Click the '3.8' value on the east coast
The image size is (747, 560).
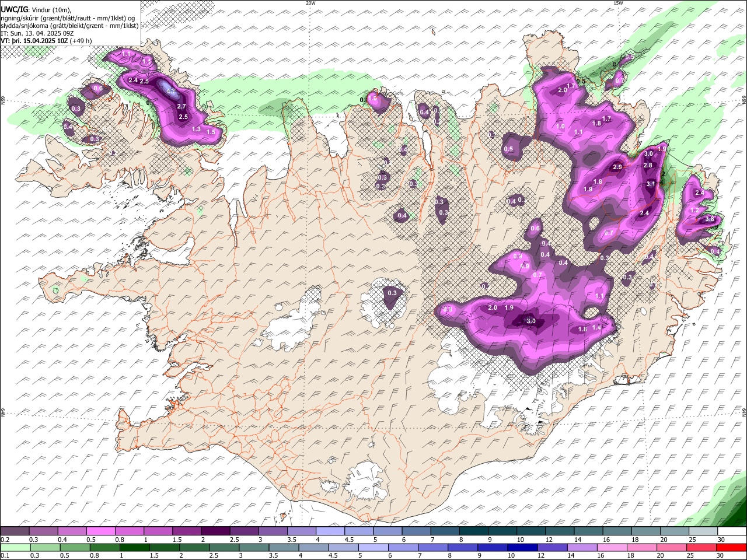710,219
